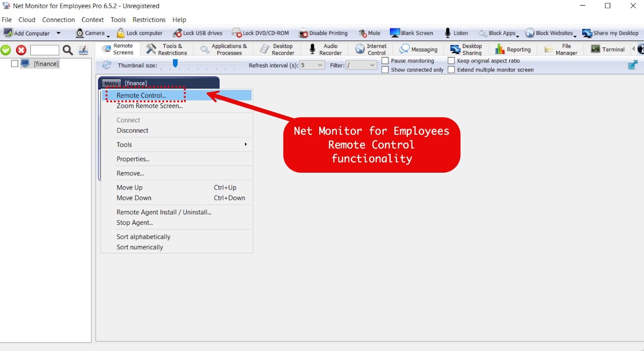644x351 pixels.
Task: Switch to the Desktop Recorder tab
Action: [x=278, y=50]
